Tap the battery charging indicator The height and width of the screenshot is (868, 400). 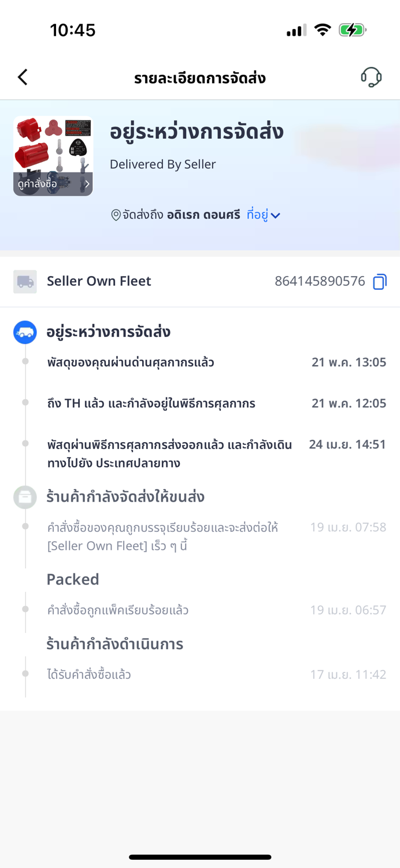pos(351,30)
